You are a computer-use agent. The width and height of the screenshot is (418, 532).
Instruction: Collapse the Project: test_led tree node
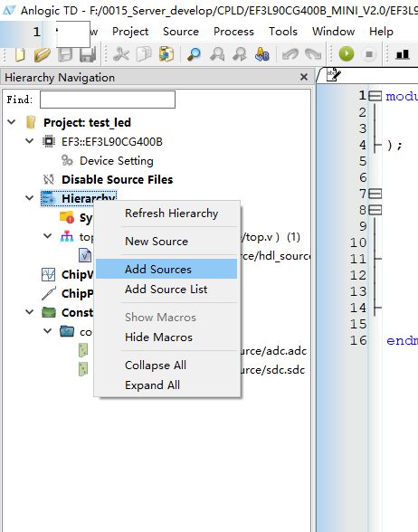[12, 122]
